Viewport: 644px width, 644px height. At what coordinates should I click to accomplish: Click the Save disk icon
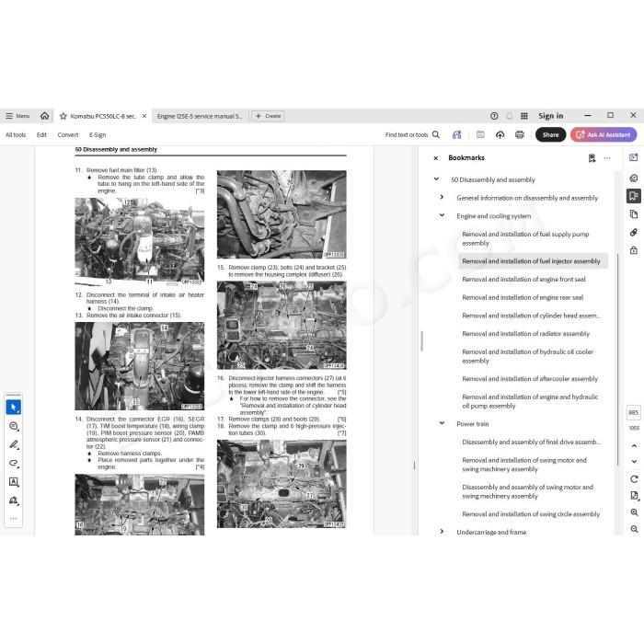click(480, 134)
